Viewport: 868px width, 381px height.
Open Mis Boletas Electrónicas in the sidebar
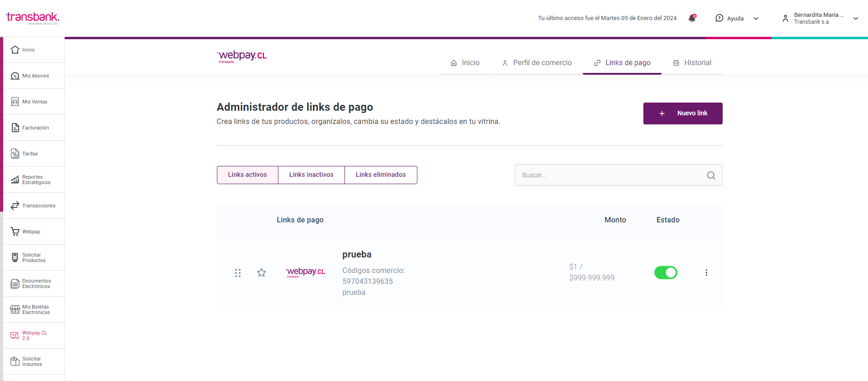click(x=34, y=309)
